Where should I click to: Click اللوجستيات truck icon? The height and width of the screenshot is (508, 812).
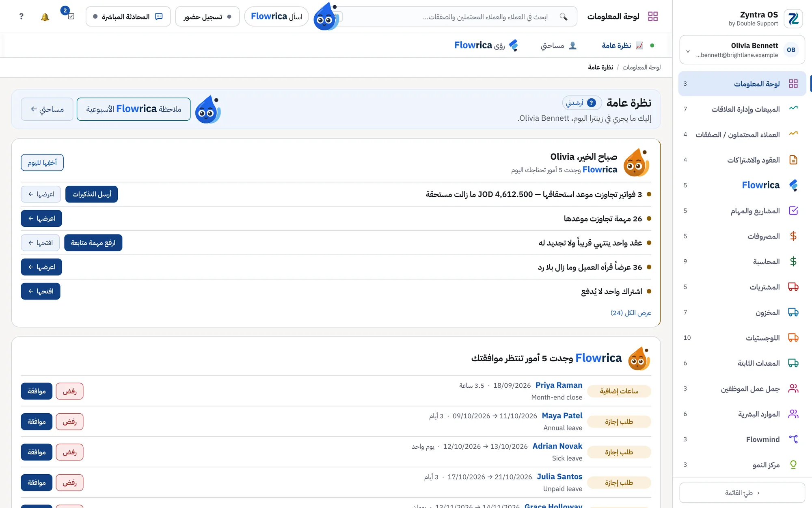coord(793,338)
